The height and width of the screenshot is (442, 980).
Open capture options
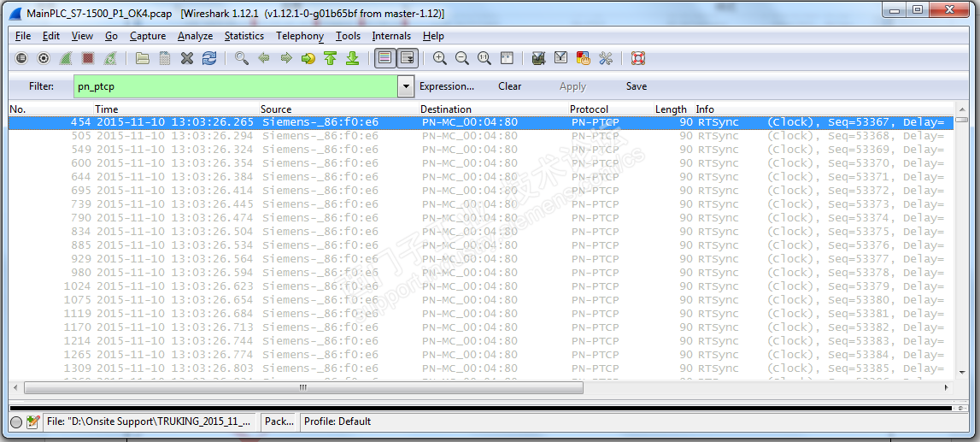(44, 58)
